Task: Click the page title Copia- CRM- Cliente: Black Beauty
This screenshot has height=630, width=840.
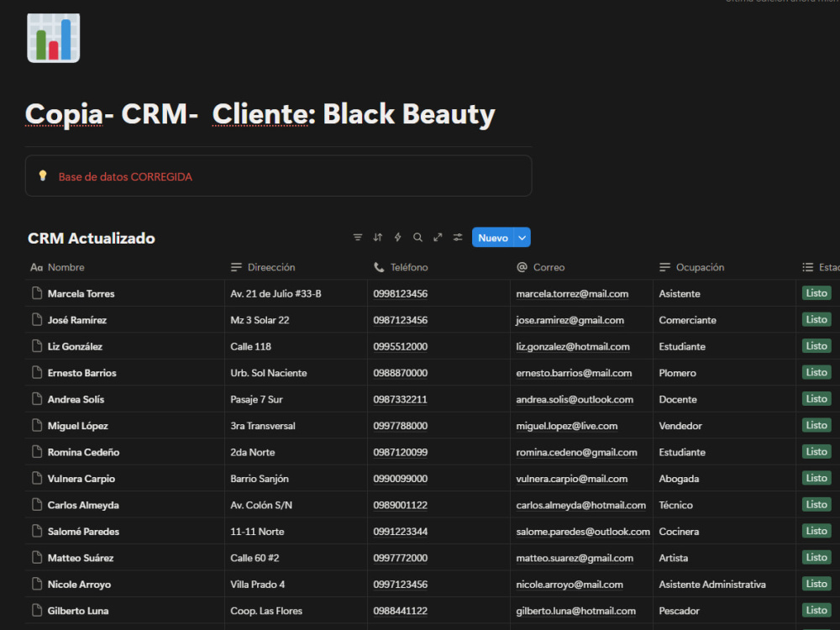Action: 260,113
